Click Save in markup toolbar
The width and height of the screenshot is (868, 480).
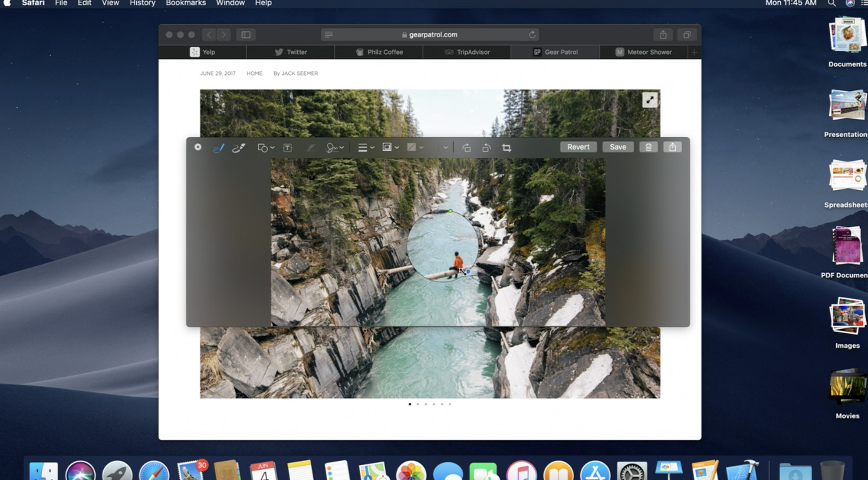coord(618,147)
